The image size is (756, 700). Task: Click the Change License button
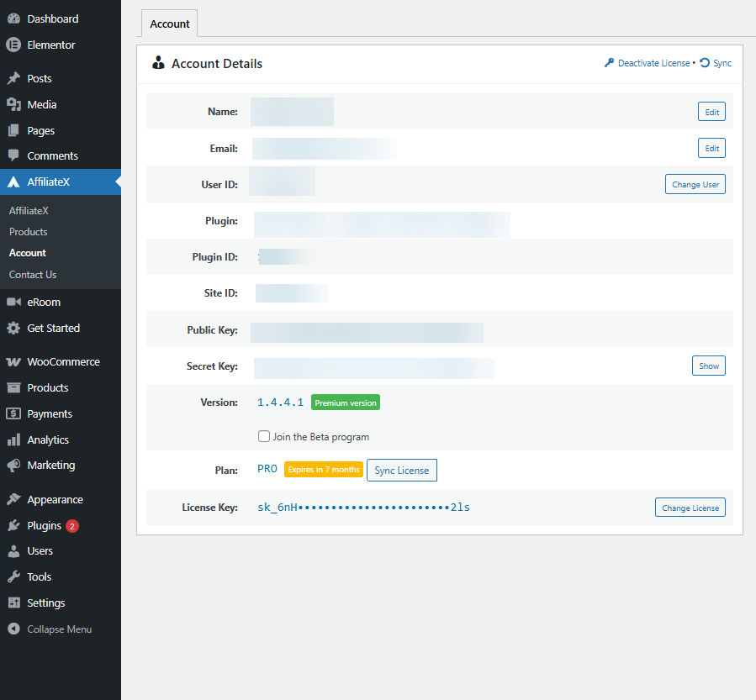tap(690, 508)
